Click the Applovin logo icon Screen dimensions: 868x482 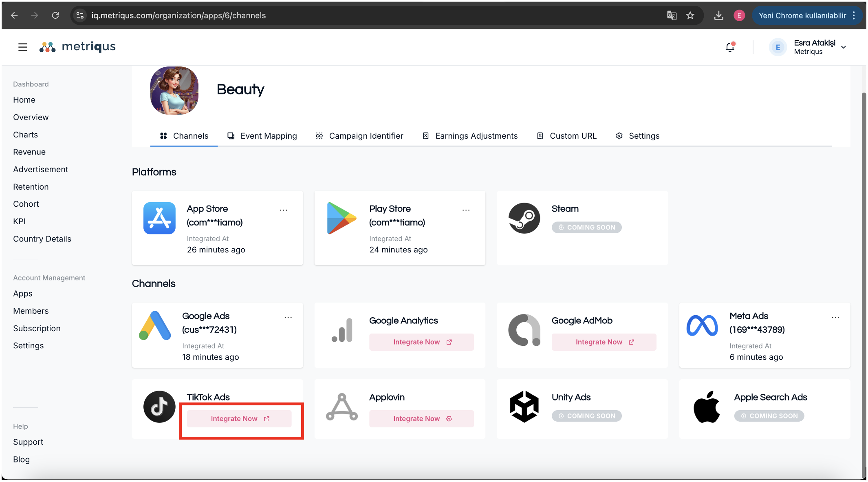(342, 407)
